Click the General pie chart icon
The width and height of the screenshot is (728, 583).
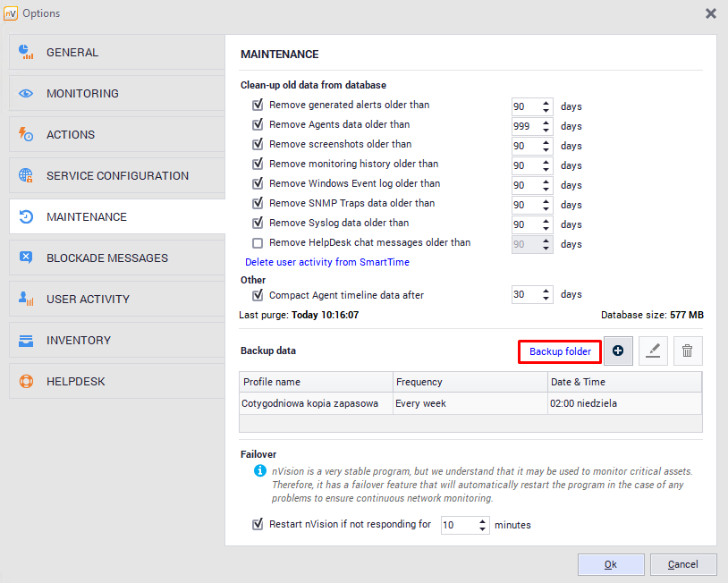pyautogui.click(x=26, y=52)
